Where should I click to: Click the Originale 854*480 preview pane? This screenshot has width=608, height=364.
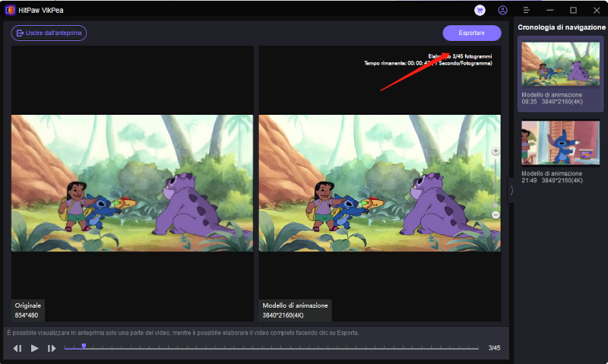pyautogui.click(x=132, y=183)
